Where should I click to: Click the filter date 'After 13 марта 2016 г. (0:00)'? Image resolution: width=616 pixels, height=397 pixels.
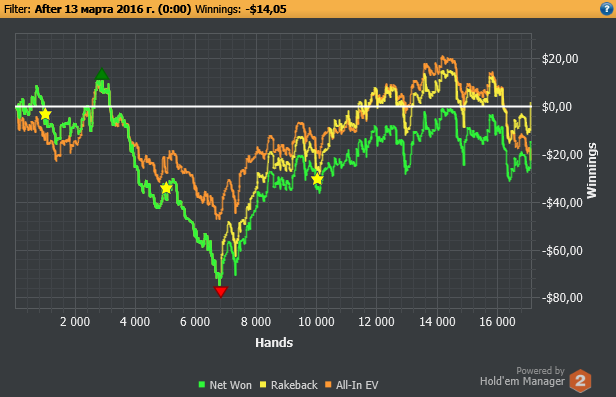pyautogui.click(x=113, y=9)
